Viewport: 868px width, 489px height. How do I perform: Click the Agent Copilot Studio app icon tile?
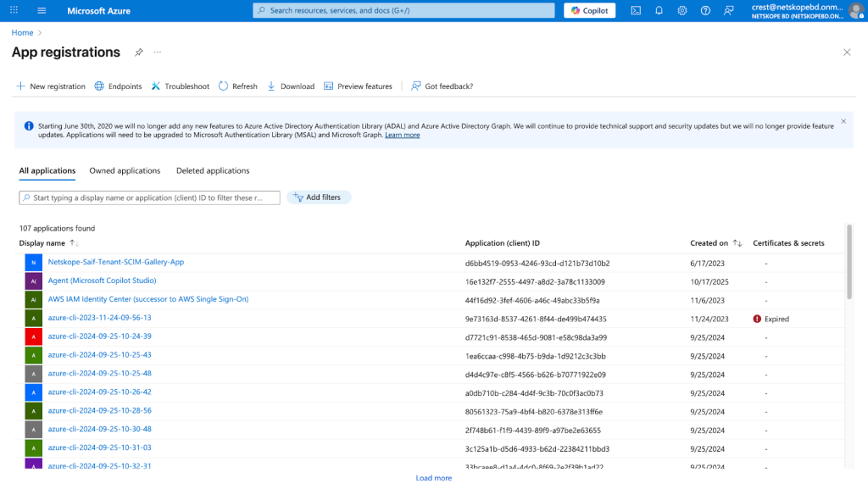(x=33, y=281)
